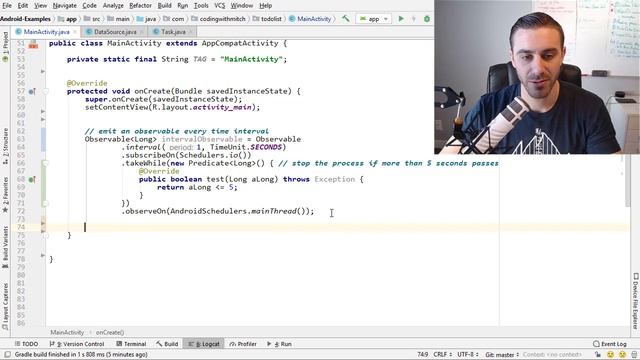Open the Refactor menu
This screenshot has width=640, height=360.
[x=140, y=6]
